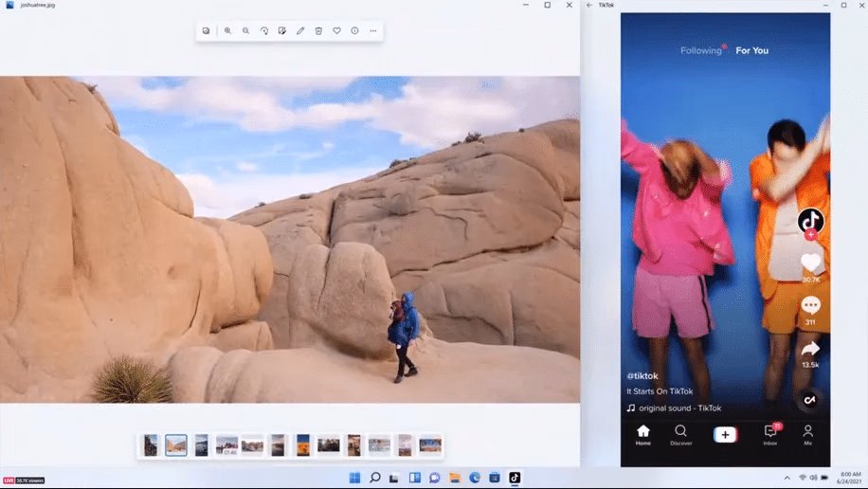Open the comments bubble showing 311
Viewport: 868px width, 489px height.
click(810, 306)
